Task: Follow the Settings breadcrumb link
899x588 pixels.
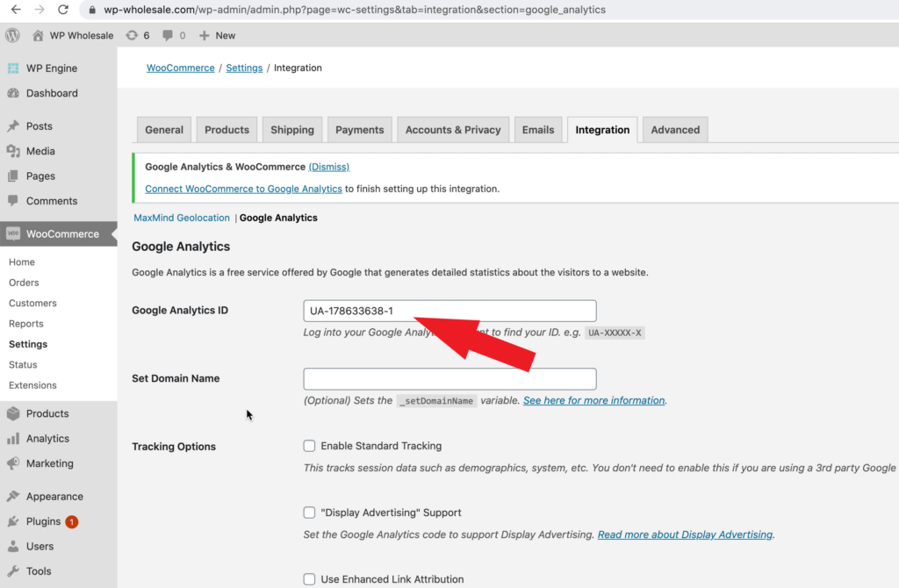Action: pyautogui.click(x=244, y=68)
